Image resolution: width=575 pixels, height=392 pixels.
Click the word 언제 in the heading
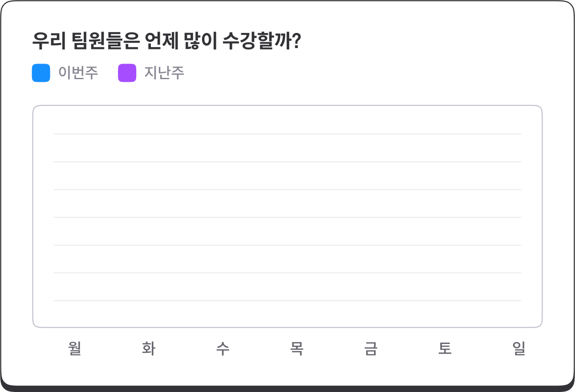pos(162,42)
